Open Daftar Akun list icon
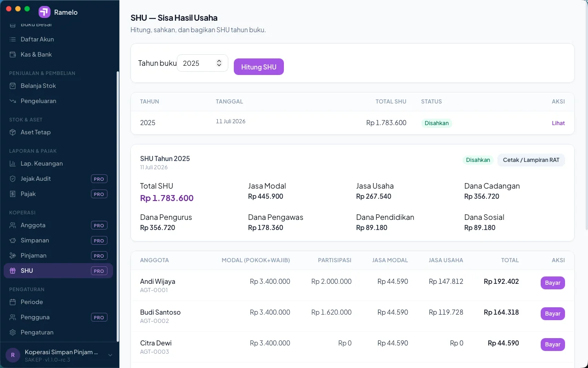The width and height of the screenshot is (588, 368). point(13,39)
